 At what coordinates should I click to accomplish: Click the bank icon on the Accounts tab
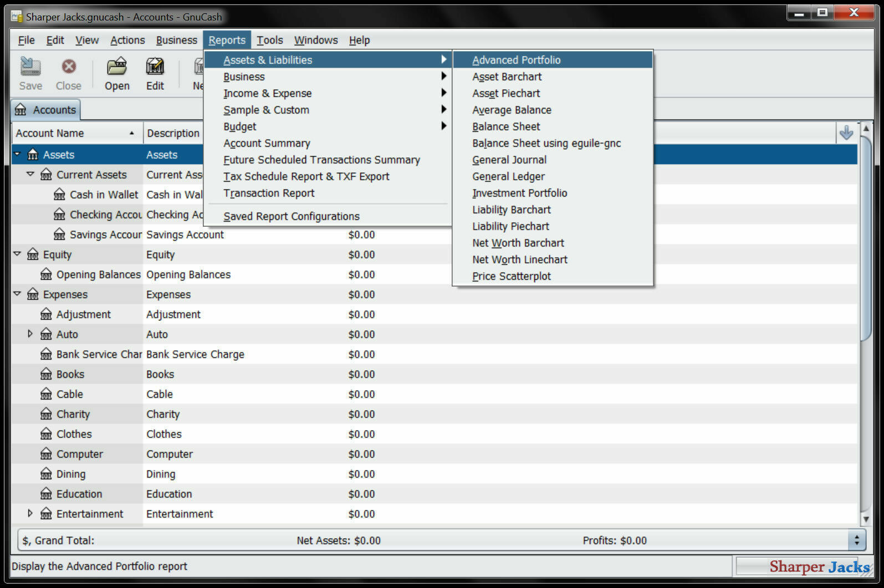pos(21,110)
